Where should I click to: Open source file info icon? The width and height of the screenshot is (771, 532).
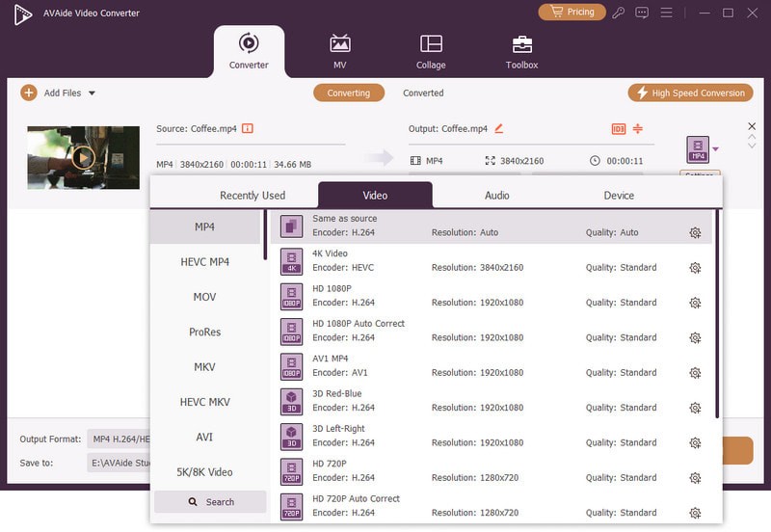pos(248,128)
